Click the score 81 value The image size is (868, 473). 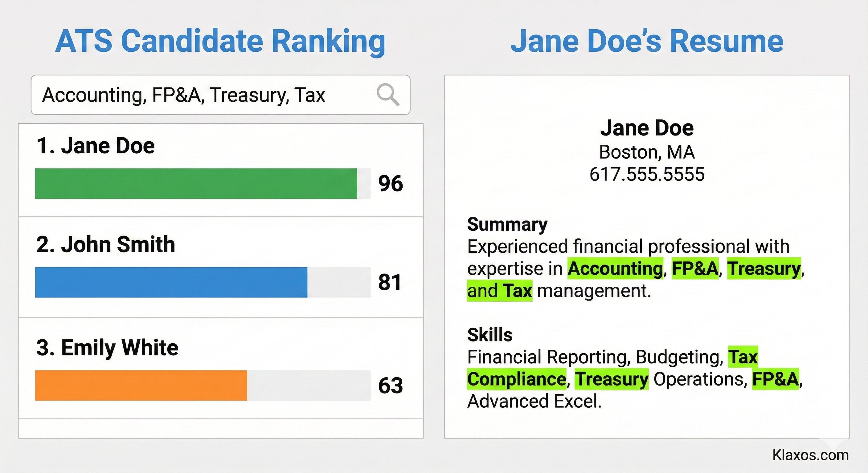(390, 282)
